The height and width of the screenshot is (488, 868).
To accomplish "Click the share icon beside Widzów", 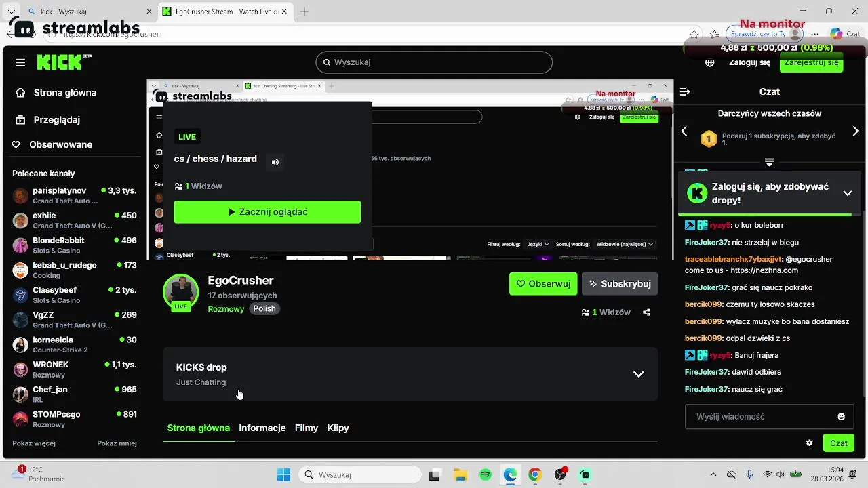I will click(646, 312).
